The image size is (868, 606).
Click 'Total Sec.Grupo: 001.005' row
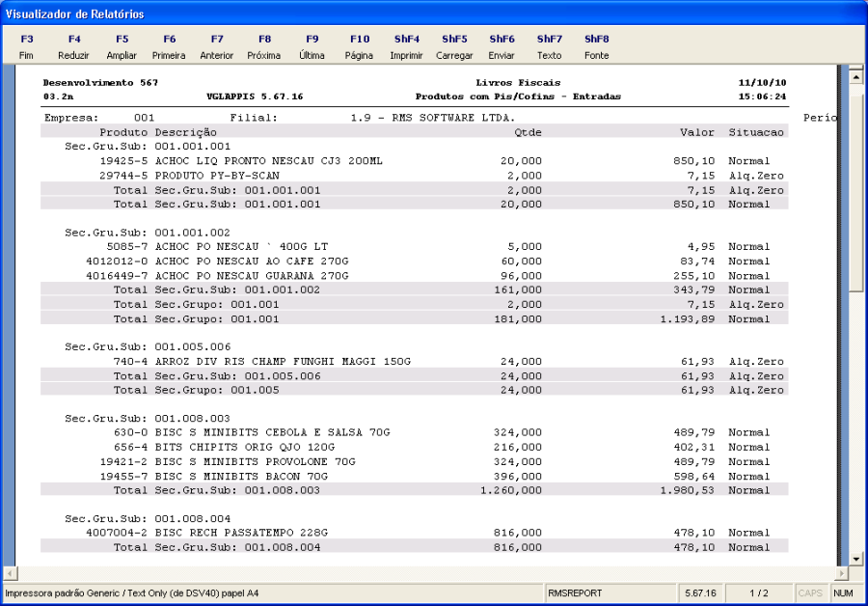pos(414,390)
